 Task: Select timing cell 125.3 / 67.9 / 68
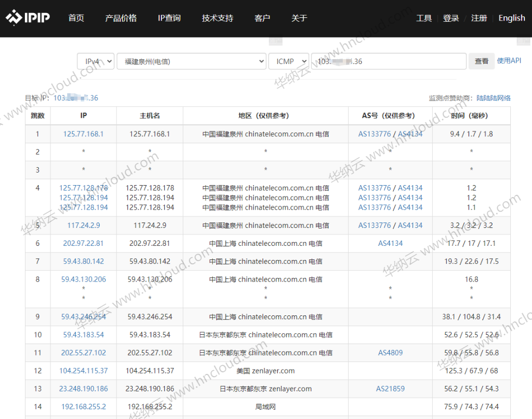[471, 371]
